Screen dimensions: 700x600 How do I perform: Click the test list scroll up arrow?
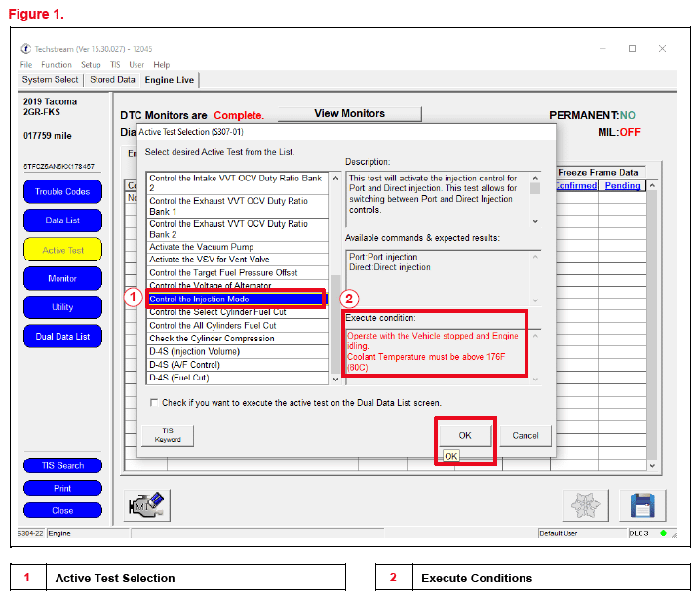coord(335,178)
